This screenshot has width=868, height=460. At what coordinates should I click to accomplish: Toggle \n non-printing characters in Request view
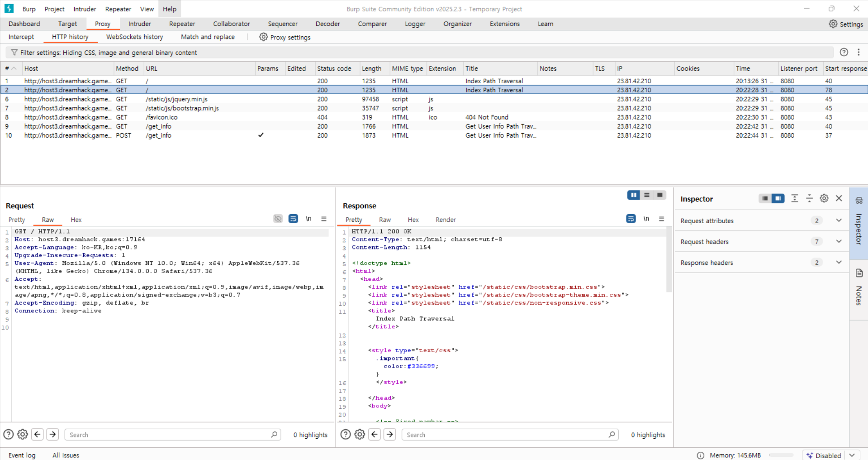tap(308, 219)
